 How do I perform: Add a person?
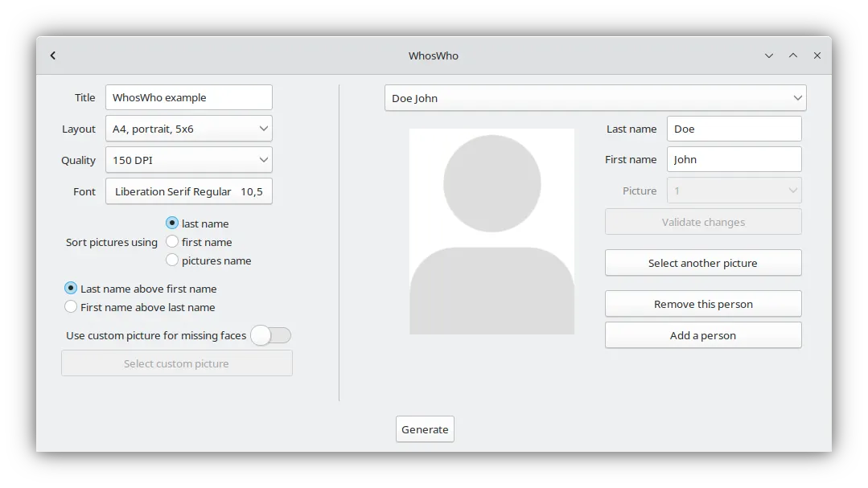[x=703, y=335]
